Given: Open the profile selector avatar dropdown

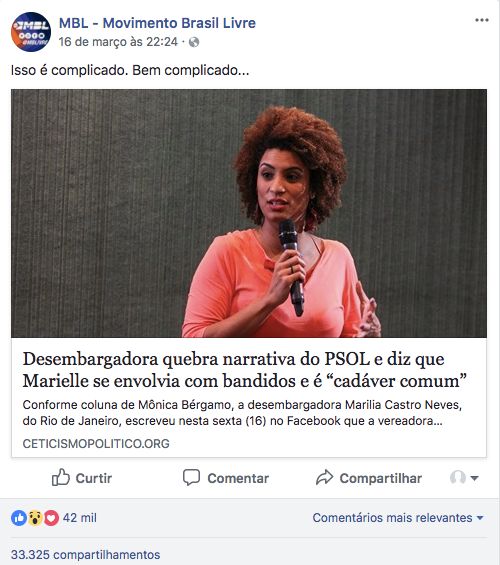Looking at the screenshot, I should [x=464, y=477].
